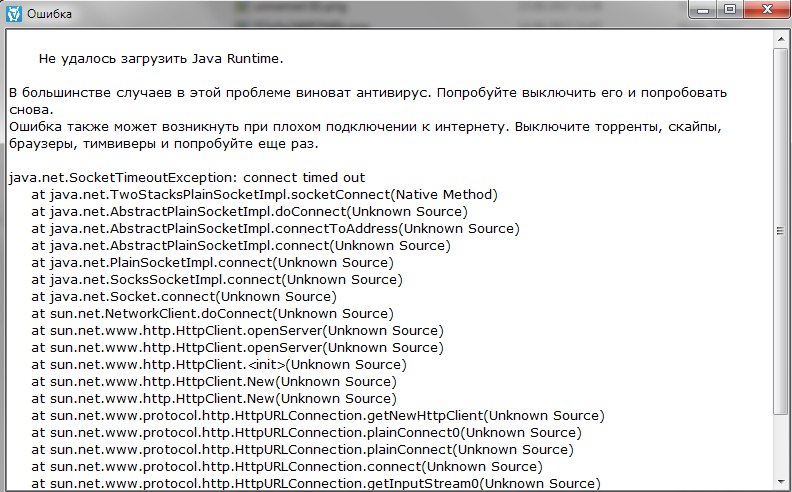
Task: Click the vertical scrollbar thumb
Action: tap(781, 231)
